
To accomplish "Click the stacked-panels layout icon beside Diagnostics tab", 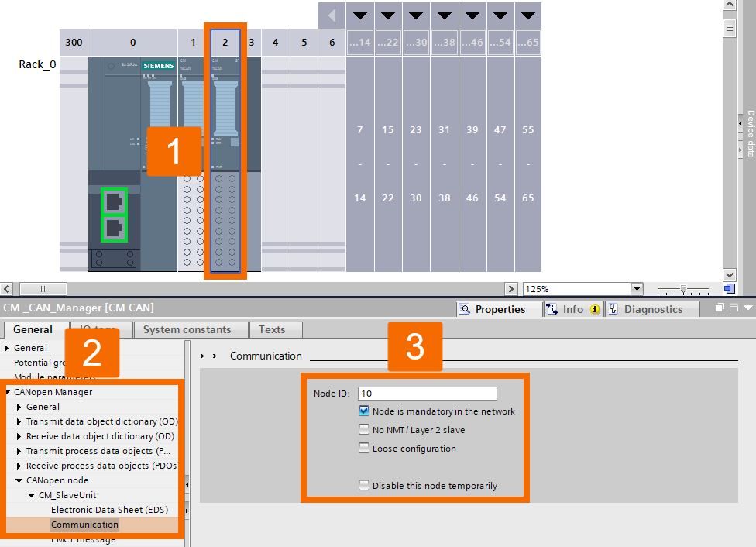I will tap(734, 308).
